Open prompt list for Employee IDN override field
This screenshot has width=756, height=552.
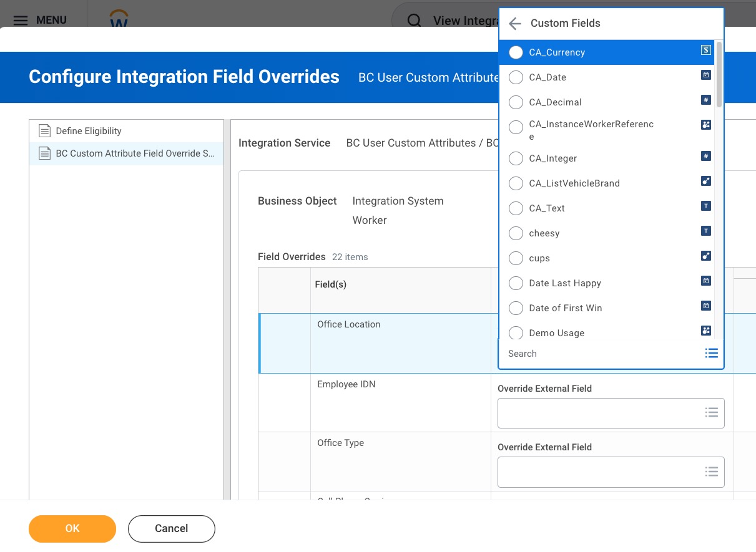[711, 413]
